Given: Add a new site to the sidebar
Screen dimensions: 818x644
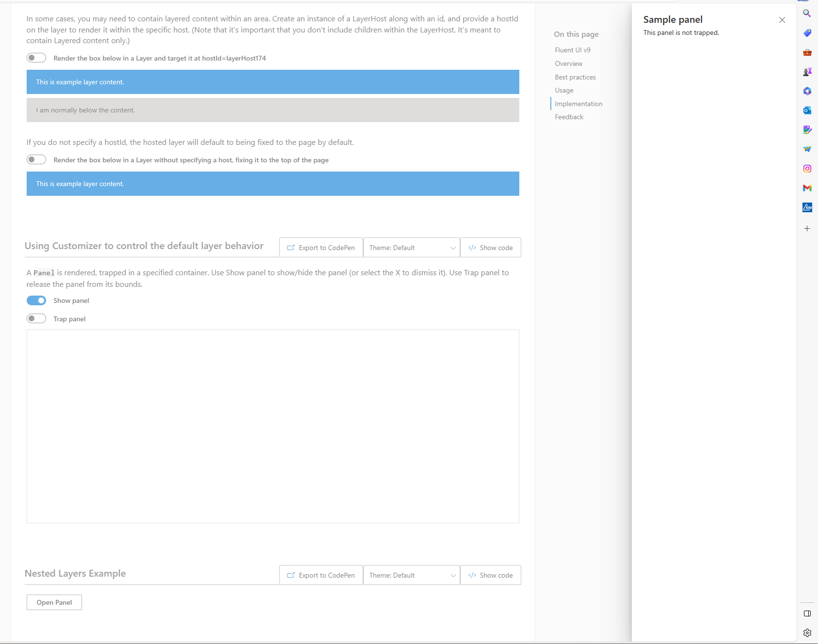Looking at the screenshot, I should 807,228.
